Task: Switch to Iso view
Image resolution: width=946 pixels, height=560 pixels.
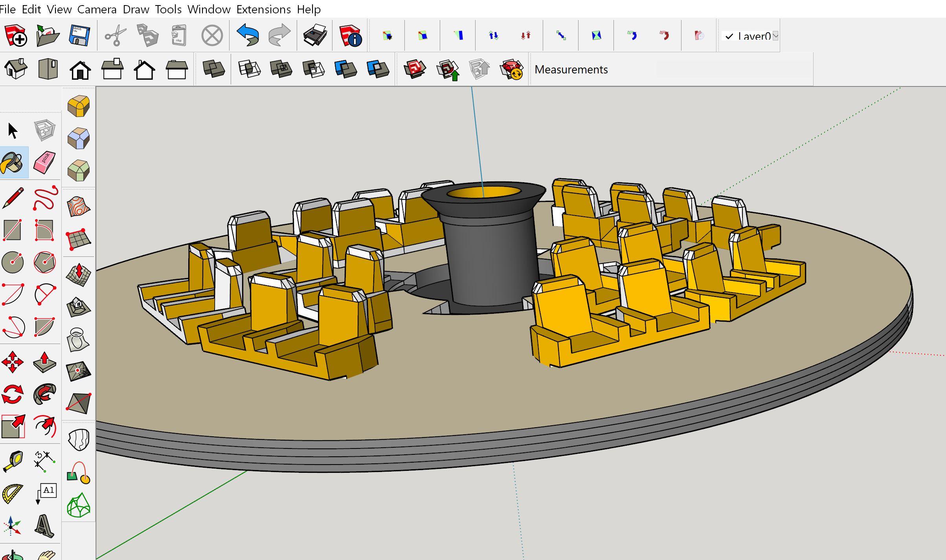Action: tap(16, 70)
